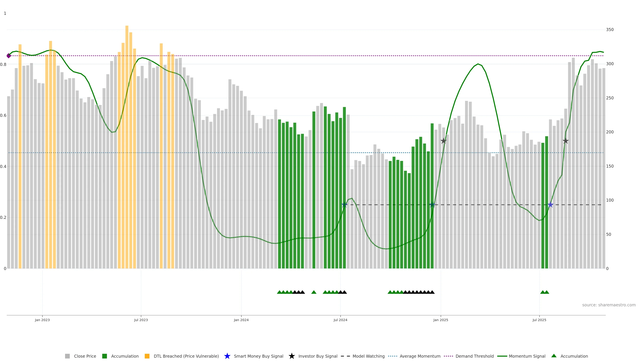Click the blue star Smart Money legend icon

click(227, 356)
